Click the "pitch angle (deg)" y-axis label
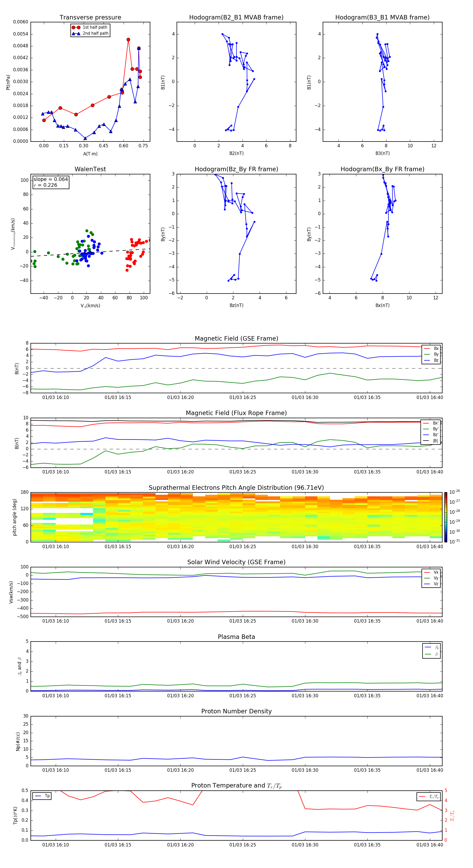Viewport: 473px width, 868px height. click(14, 517)
